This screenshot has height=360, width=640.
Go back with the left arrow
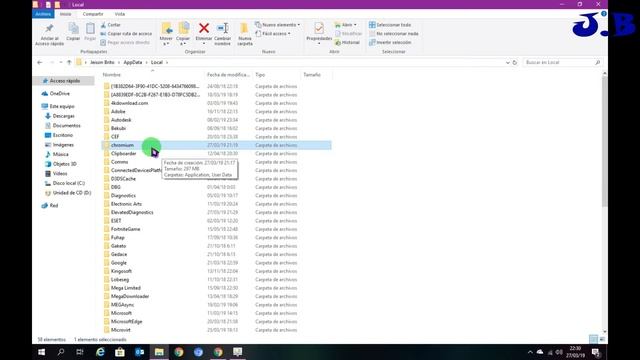40,62
